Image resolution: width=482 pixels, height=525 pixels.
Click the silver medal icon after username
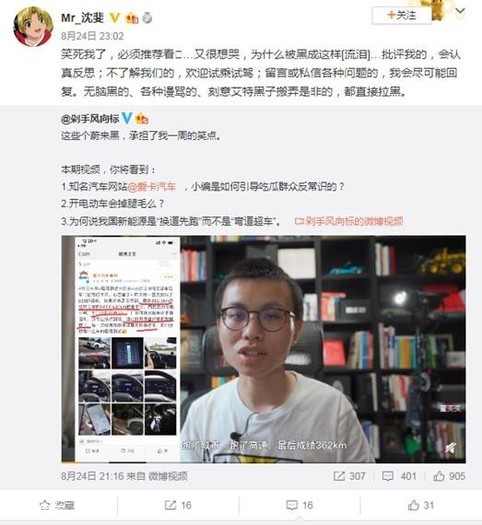[x=147, y=17]
